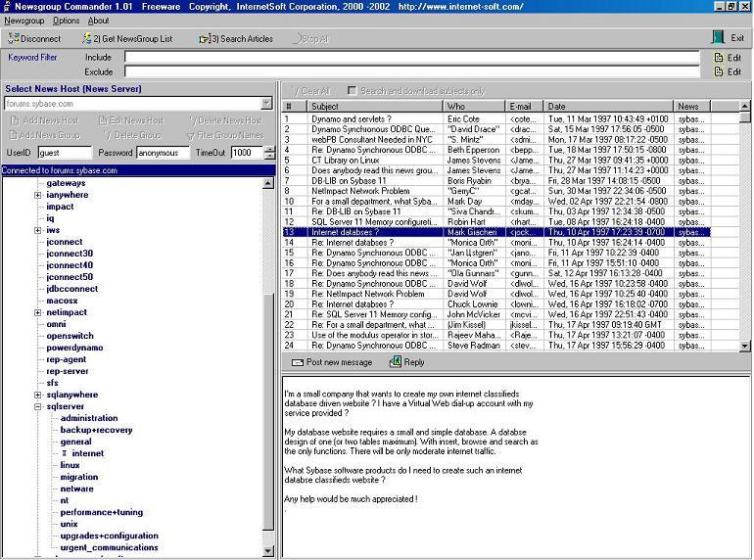Click the Stop All icon

296,38
